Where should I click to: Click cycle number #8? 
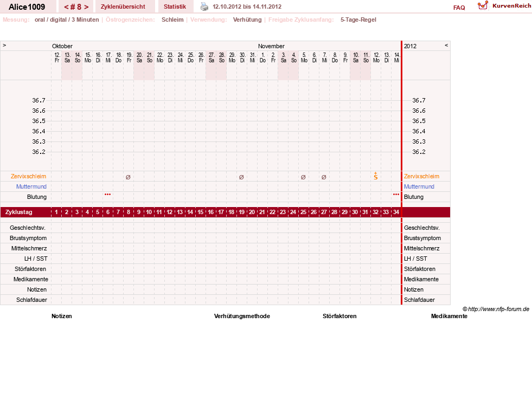(76, 7)
